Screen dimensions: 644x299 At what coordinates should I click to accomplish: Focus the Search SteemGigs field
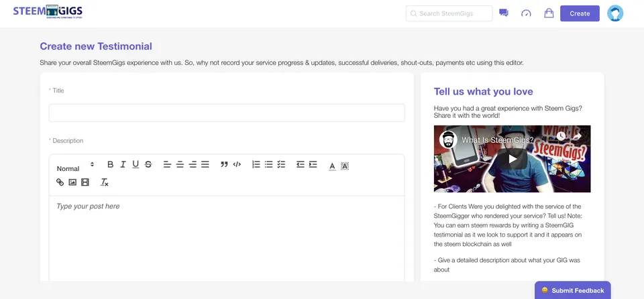(449, 13)
